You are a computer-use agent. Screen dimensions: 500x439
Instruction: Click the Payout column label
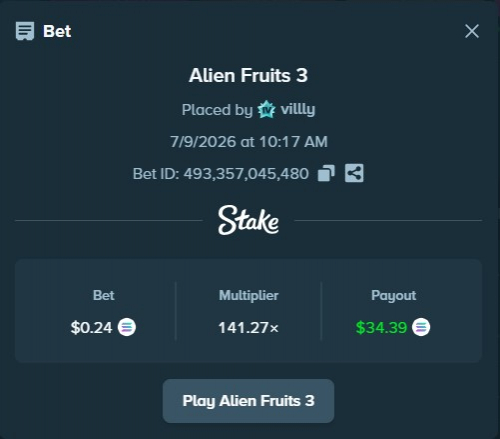pyautogui.click(x=393, y=295)
